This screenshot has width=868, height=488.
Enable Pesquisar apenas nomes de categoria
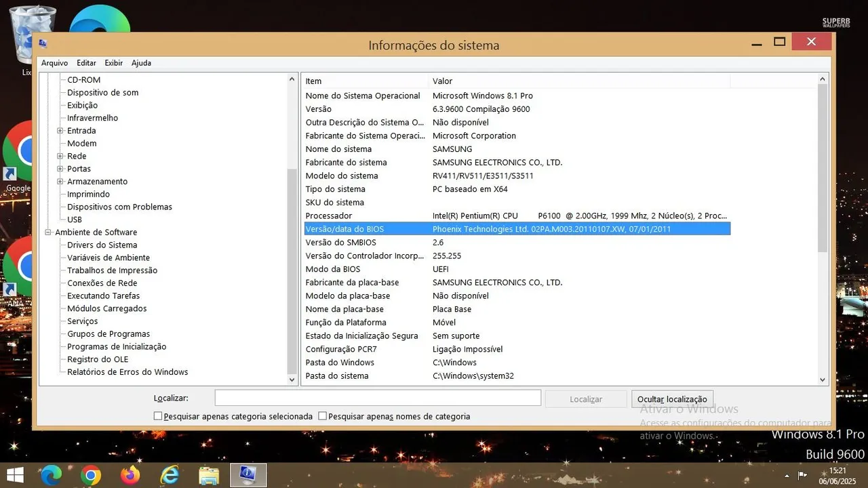323,416
